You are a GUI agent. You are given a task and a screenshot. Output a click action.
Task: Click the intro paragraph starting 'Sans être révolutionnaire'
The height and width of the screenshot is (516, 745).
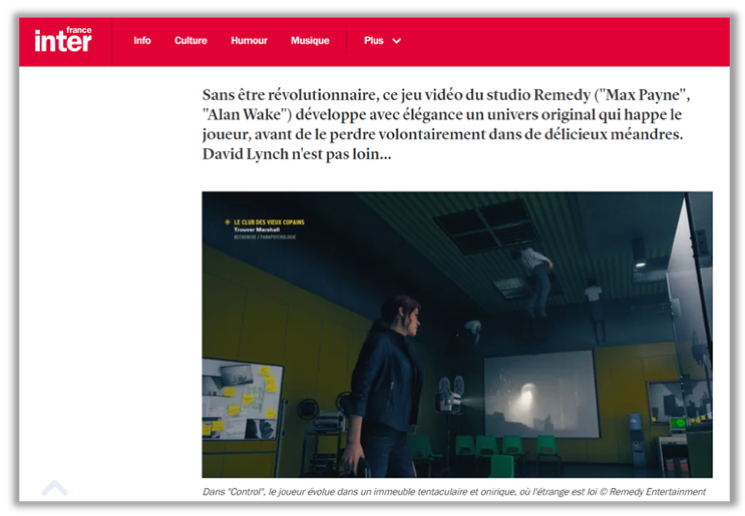(446, 124)
